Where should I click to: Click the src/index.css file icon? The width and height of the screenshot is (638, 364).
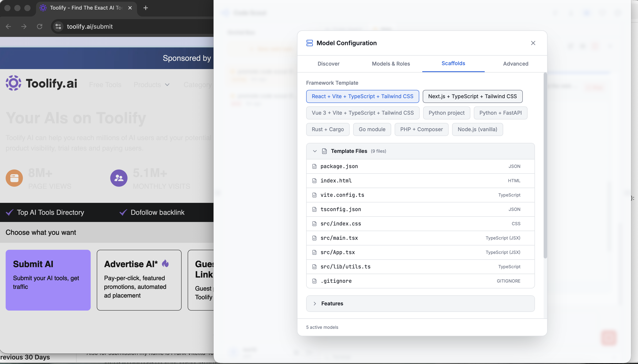pyautogui.click(x=314, y=223)
